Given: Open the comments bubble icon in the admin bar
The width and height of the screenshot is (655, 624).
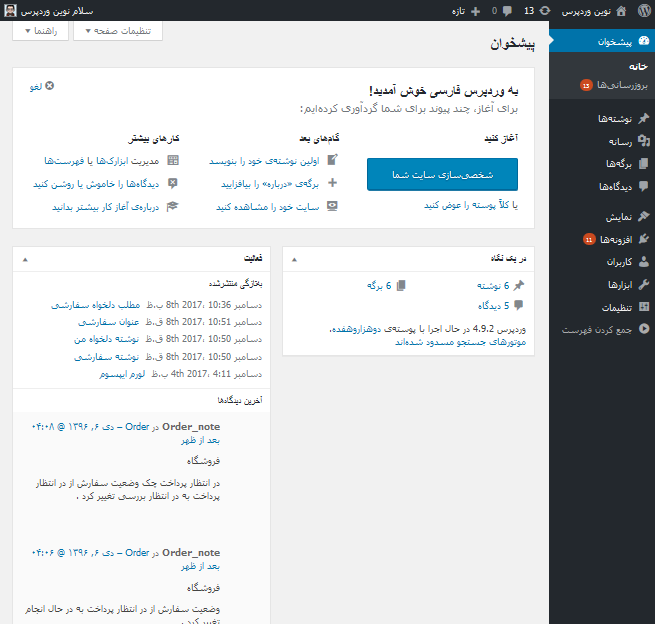Looking at the screenshot, I should tap(507, 11).
